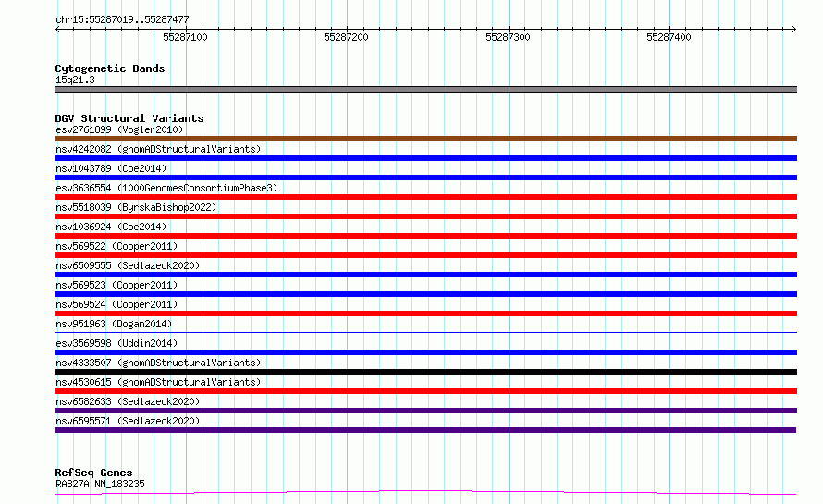Open nsv1036924 (Coe2014) variant label
The image size is (823, 504).
(x=111, y=227)
